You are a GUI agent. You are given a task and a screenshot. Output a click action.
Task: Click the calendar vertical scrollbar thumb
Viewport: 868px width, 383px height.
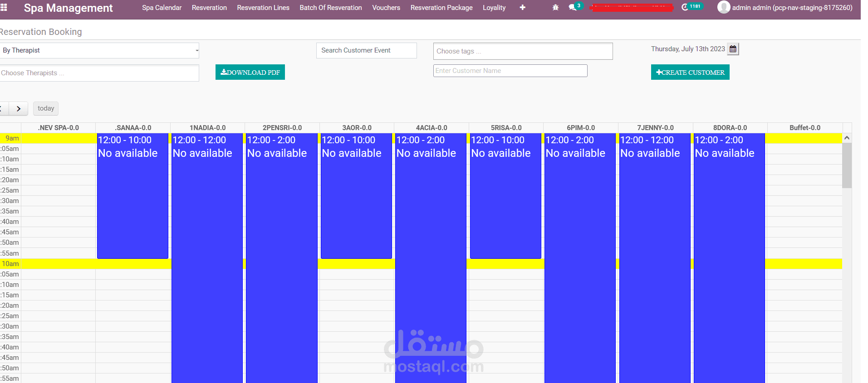847,165
